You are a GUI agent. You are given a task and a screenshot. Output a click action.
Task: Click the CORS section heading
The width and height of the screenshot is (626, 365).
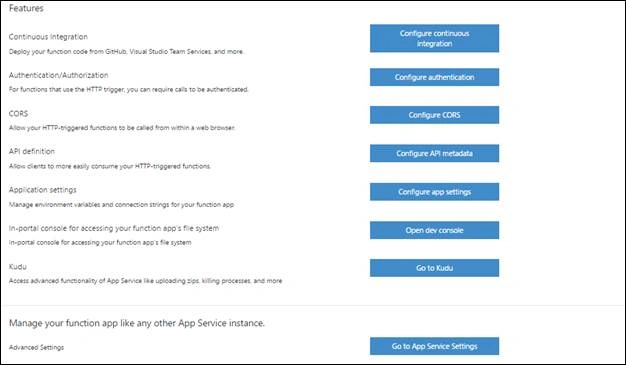click(18, 113)
